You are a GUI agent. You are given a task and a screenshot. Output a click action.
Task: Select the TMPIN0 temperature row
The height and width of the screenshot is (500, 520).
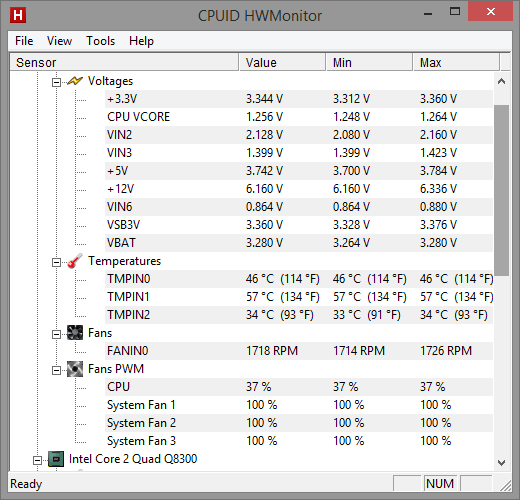(x=299, y=279)
